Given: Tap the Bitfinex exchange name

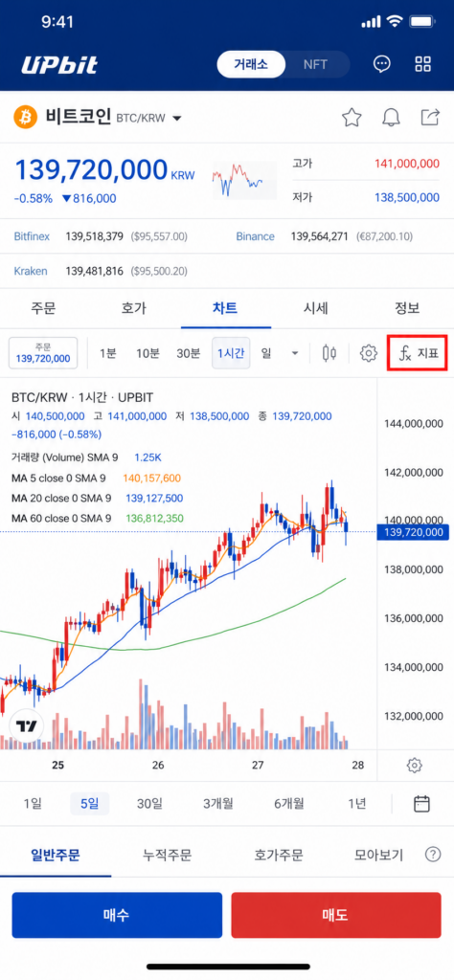Looking at the screenshot, I should click(x=34, y=237).
